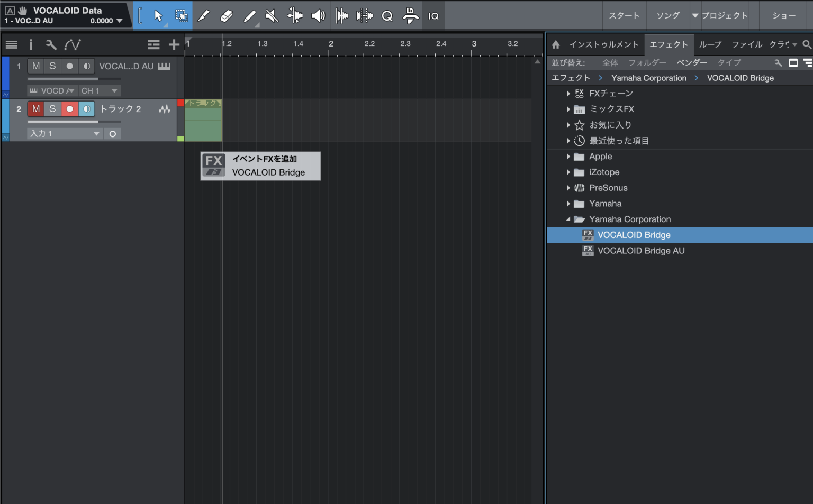Select the Eraser tool
This screenshot has width=813, height=504.
(226, 15)
